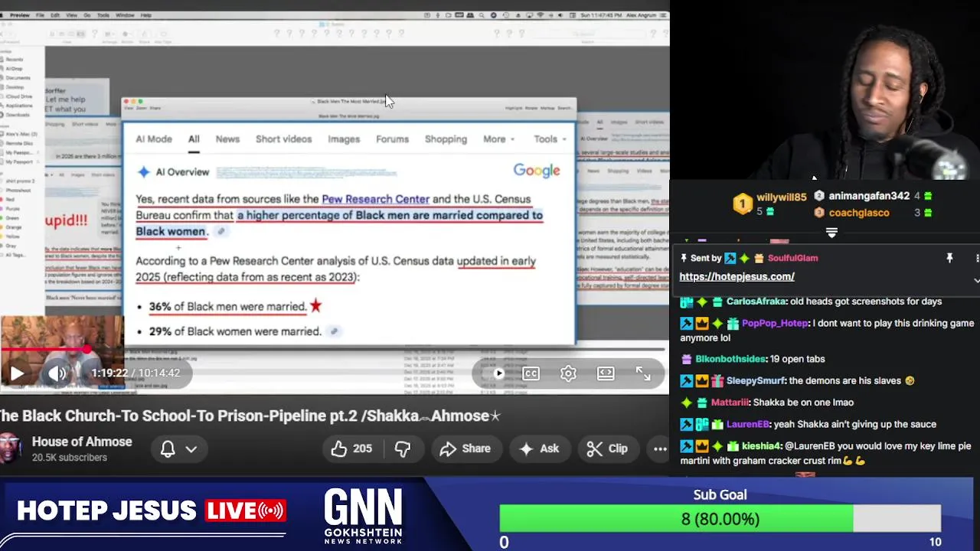Switch to Short videos search tab

tap(283, 139)
